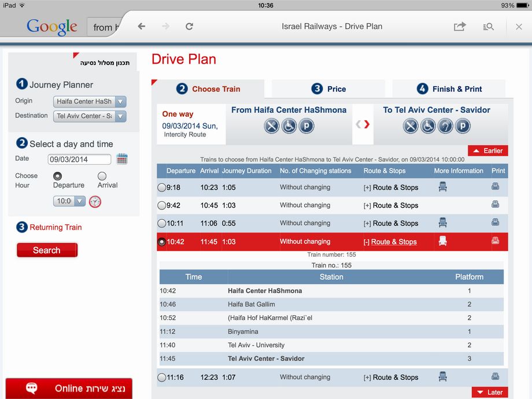Open the Online service chat button
The height and width of the screenshot is (399, 532).
(69, 388)
